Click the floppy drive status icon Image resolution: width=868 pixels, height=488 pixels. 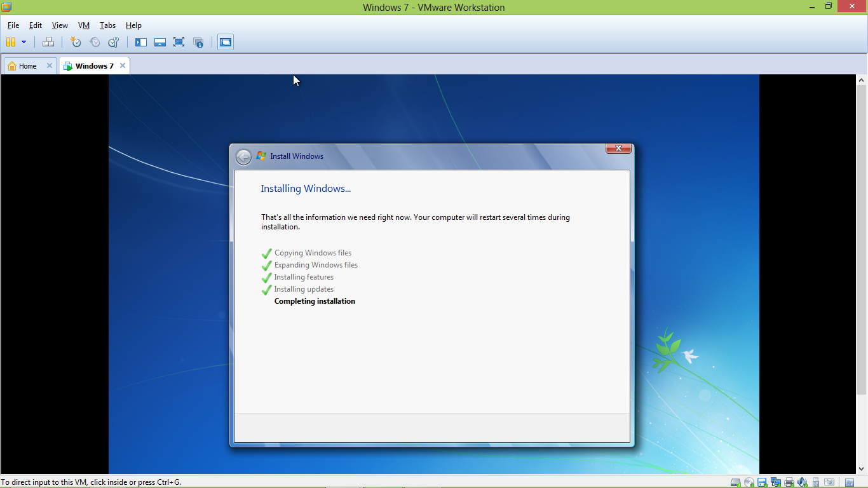pos(763,482)
